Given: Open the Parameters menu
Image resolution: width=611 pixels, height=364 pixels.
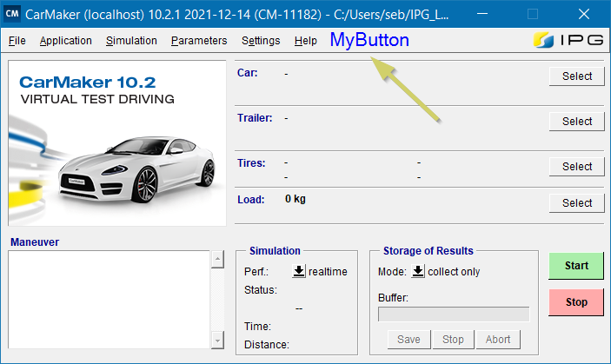Looking at the screenshot, I should (x=199, y=41).
